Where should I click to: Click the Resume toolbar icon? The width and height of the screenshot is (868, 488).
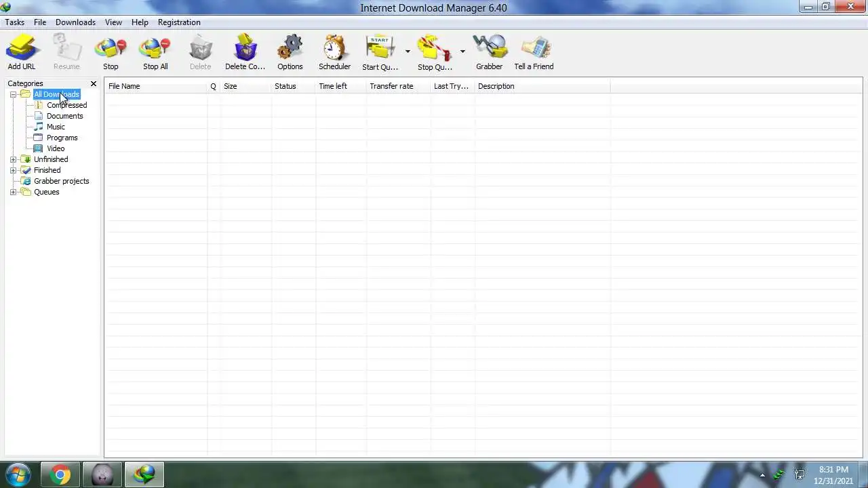66,49
